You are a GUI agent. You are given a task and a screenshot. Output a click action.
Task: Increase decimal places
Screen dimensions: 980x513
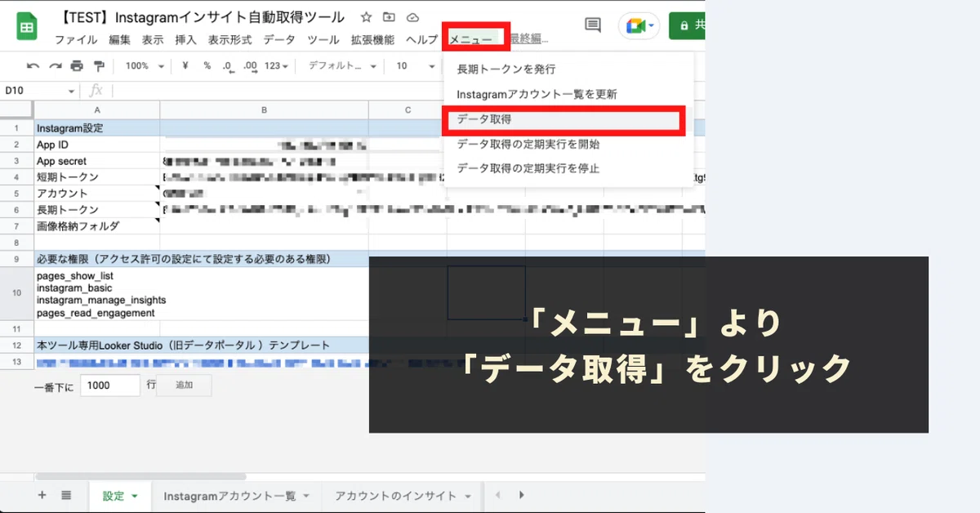point(250,66)
